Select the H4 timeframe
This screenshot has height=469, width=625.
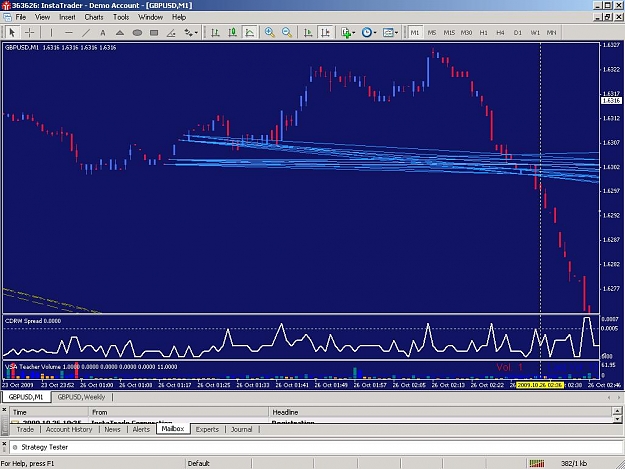pyautogui.click(x=501, y=33)
